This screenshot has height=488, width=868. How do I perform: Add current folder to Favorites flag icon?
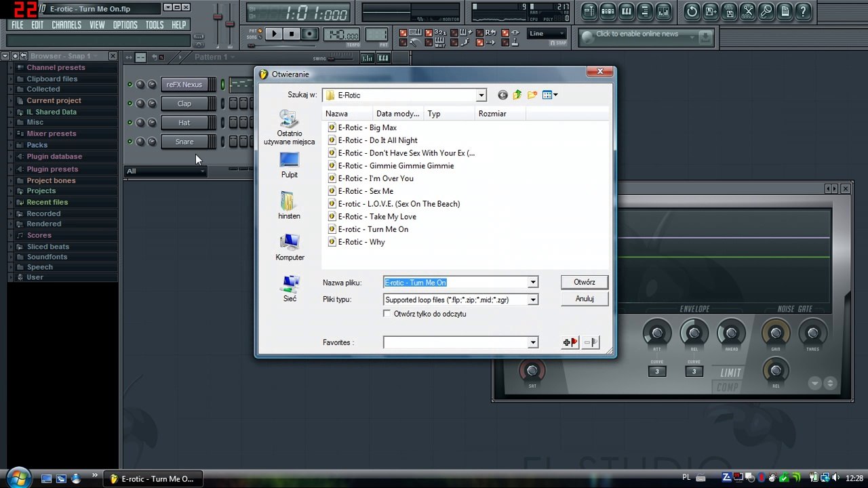[x=570, y=342]
